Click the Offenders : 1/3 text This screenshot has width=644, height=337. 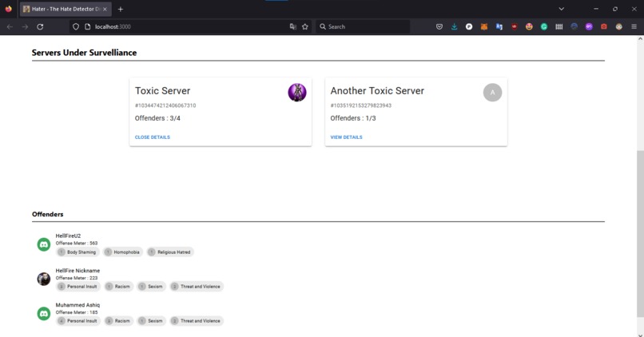353,118
